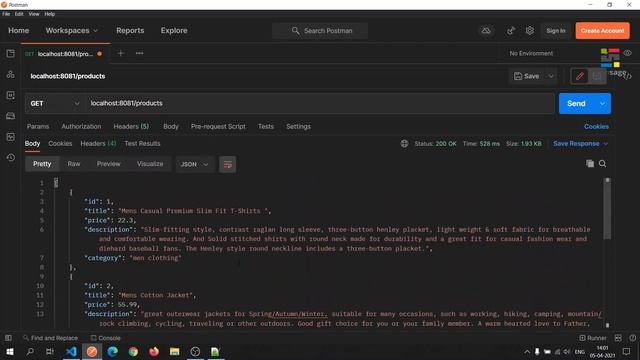640x360 pixels.
Task: Open the Cookies link
Action: 596,127
